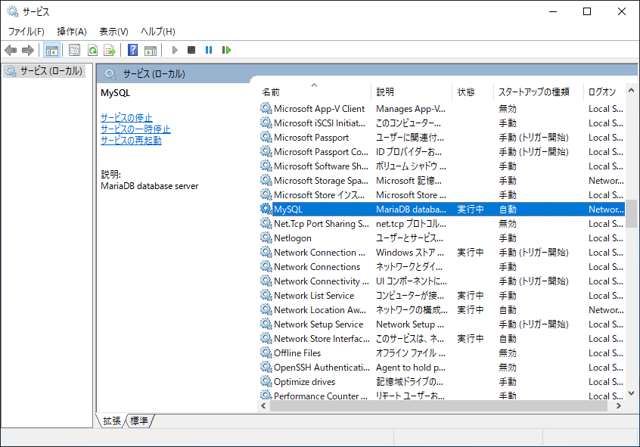Click Microsoft App-V Client gear icon
This screenshot has width=640, height=447.
pos(266,109)
